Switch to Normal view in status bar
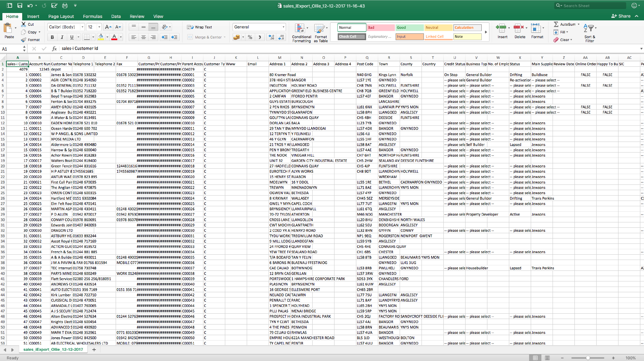Screen dimensions: 644x361 click(535, 358)
